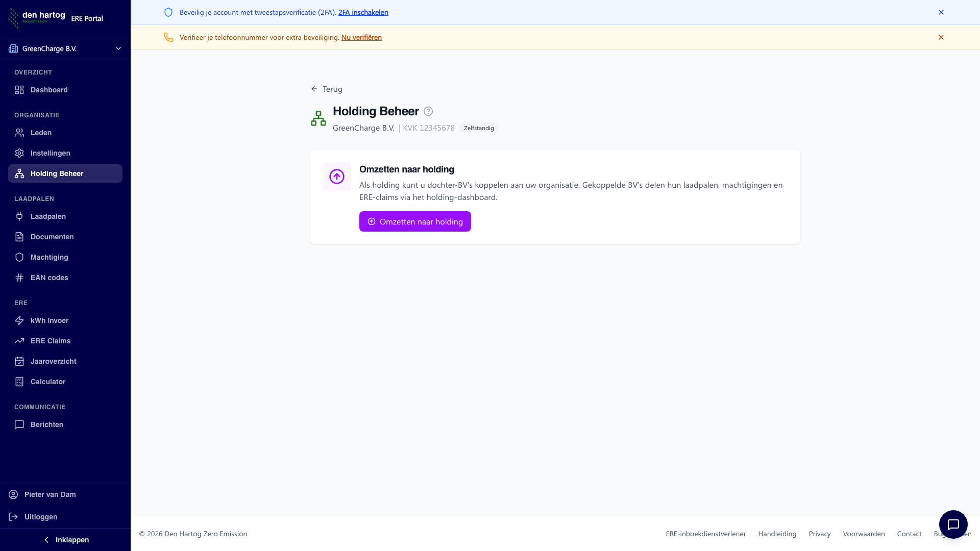This screenshot has width=980, height=551.
Task: Open Voorwaarden footer link
Action: tap(864, 534)
